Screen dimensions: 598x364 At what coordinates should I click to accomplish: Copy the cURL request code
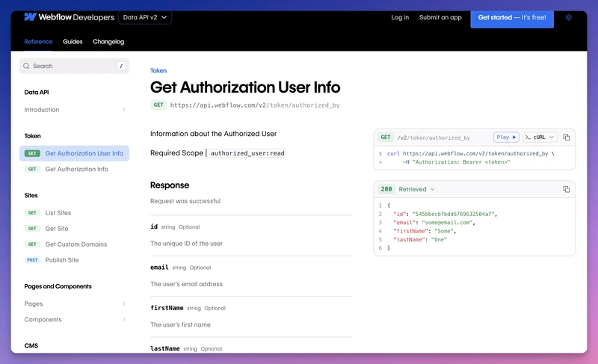tap(567, 138)
